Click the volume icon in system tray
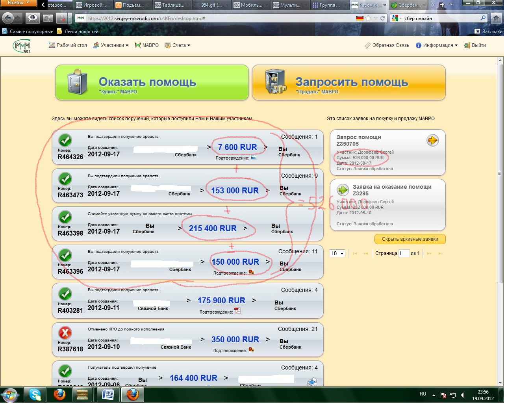The image size is (532, 416). point(462,395)
